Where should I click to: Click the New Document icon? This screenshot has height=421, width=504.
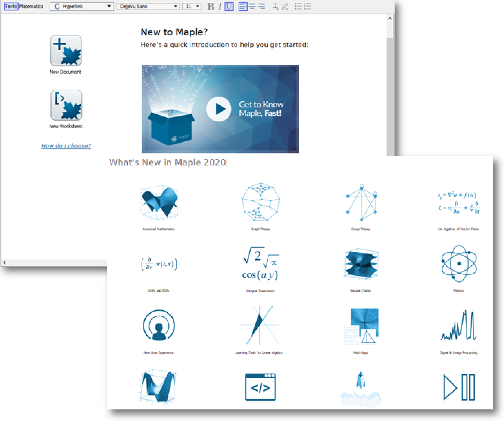coord(66,51)
